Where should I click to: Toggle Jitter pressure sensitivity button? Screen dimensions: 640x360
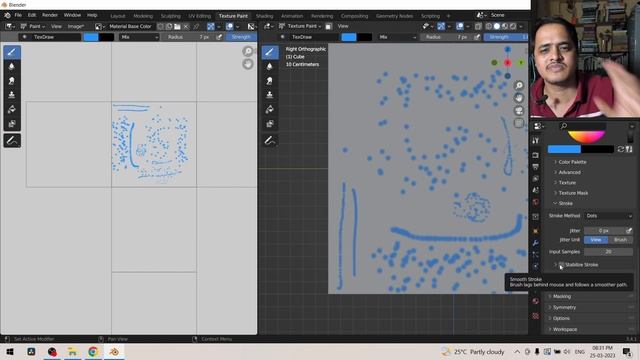(629, 231)
